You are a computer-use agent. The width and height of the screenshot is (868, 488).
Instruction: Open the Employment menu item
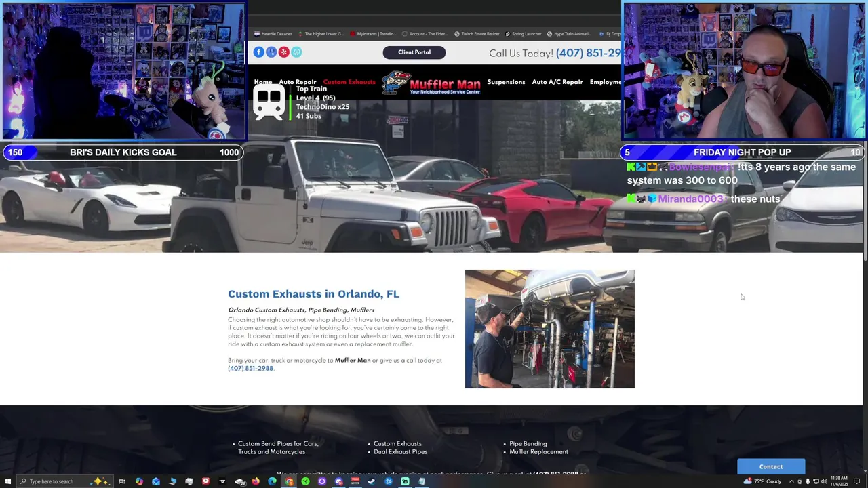click(606, 82)
